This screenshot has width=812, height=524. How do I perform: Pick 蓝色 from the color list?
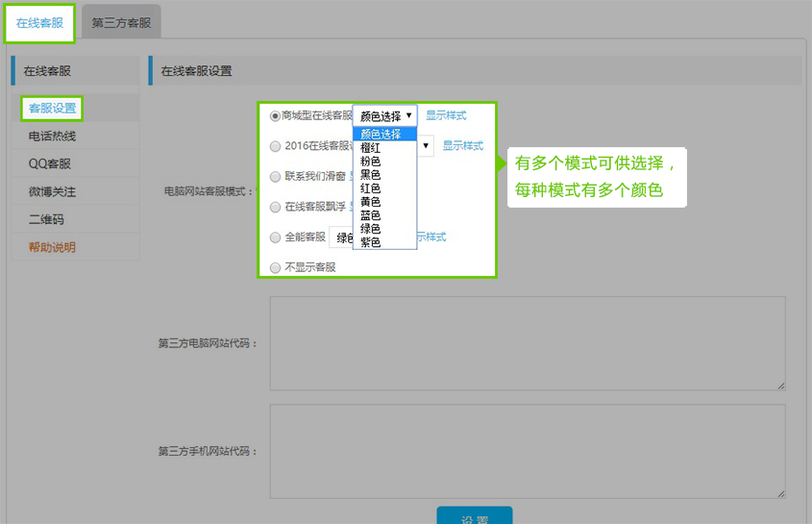(370, 215)
